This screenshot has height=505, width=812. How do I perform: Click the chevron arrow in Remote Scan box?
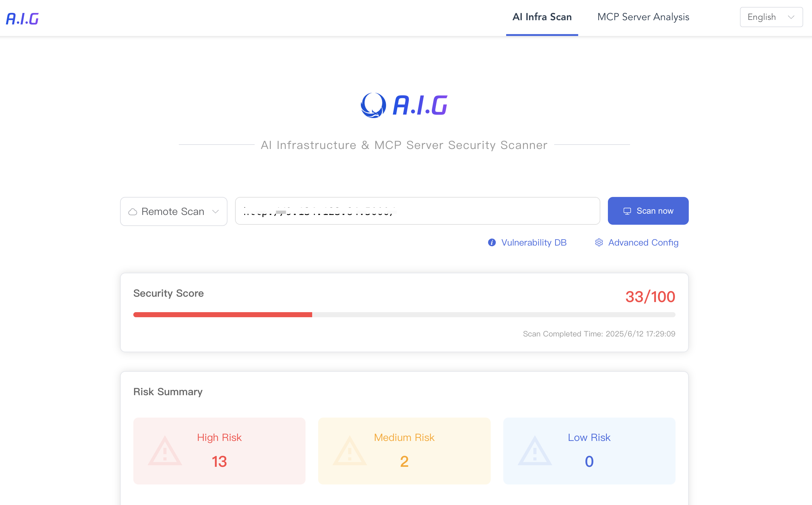coord(215,212)
